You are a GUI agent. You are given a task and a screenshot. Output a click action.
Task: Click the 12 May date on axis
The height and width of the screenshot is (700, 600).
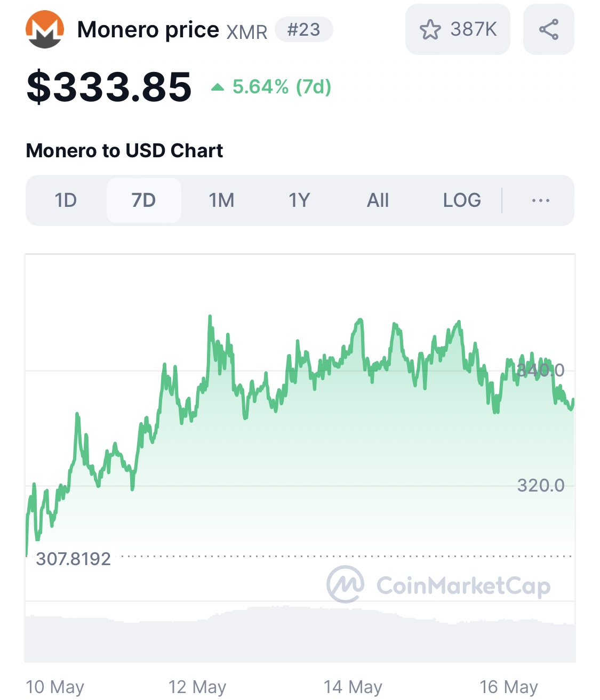[x=197, y=687]
